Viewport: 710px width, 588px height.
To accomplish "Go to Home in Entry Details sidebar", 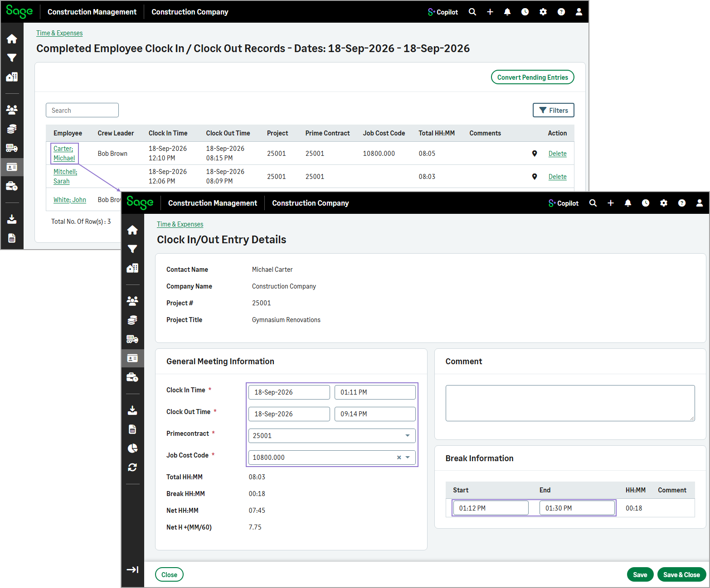I will pyautogui.click(x=132, y=230).
